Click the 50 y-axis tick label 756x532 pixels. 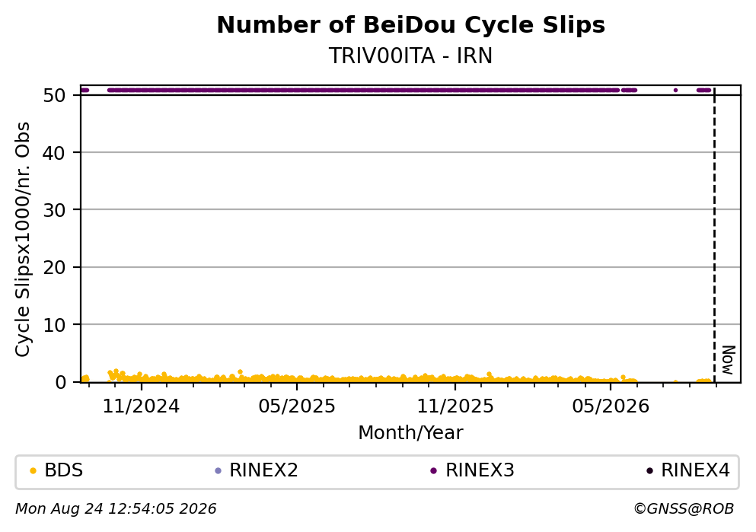click(55, 95)
